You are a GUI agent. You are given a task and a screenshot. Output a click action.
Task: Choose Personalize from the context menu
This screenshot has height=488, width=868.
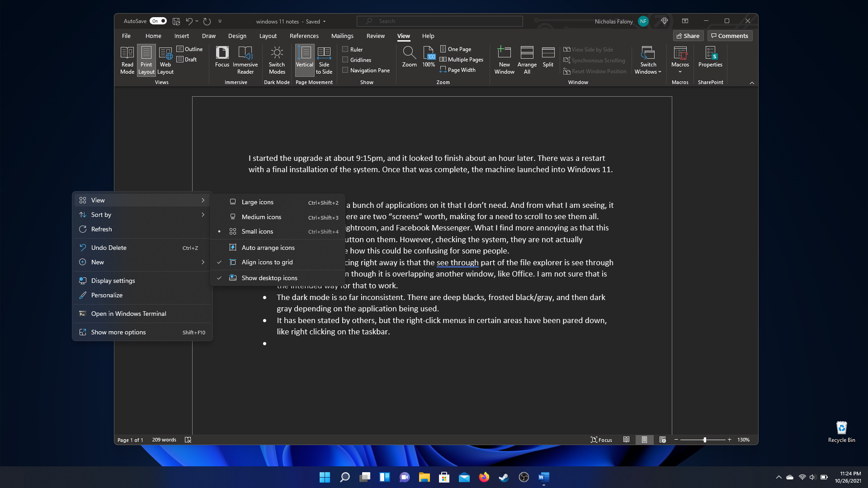tap(142, 295)
